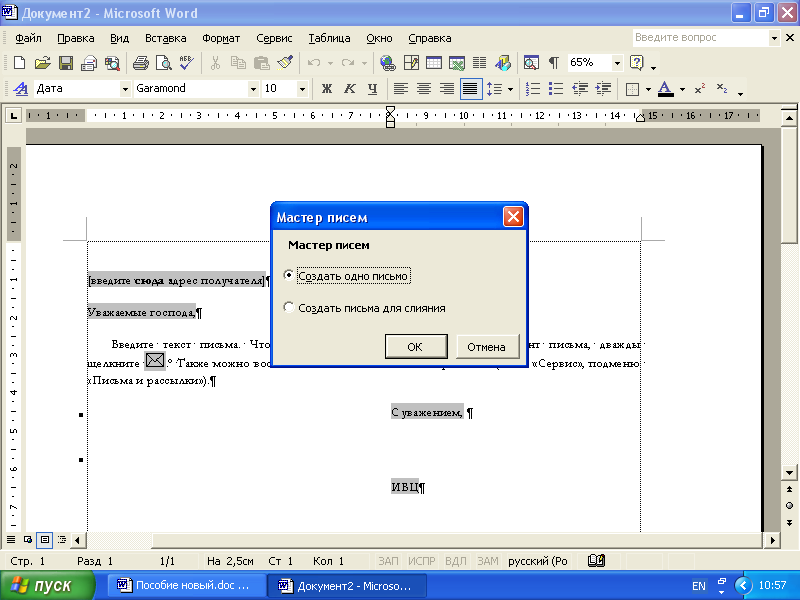Toggle show paragraph marks (¶)
This screenshot has width=800, height=600.
pos(554,63)
